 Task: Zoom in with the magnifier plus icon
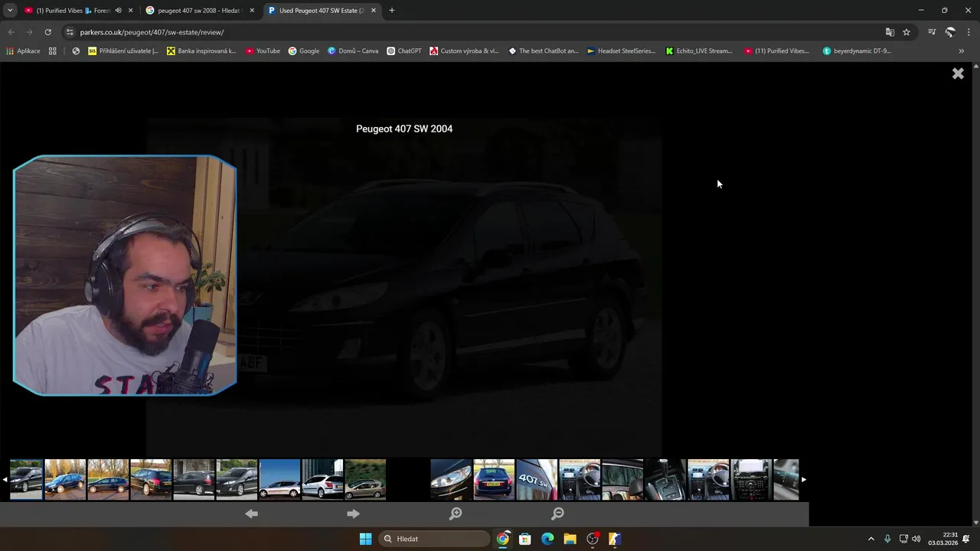tap(456, 514)
